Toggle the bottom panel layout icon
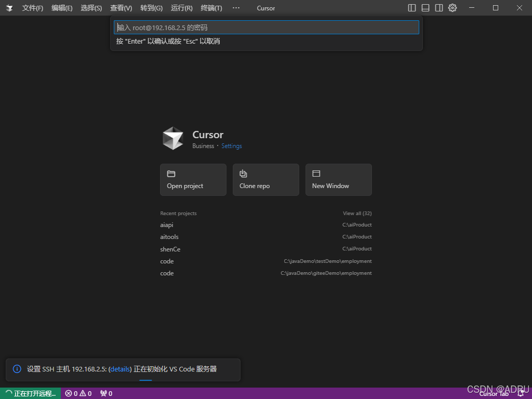Viewport: 532px width, 399px height. [425, 8]
